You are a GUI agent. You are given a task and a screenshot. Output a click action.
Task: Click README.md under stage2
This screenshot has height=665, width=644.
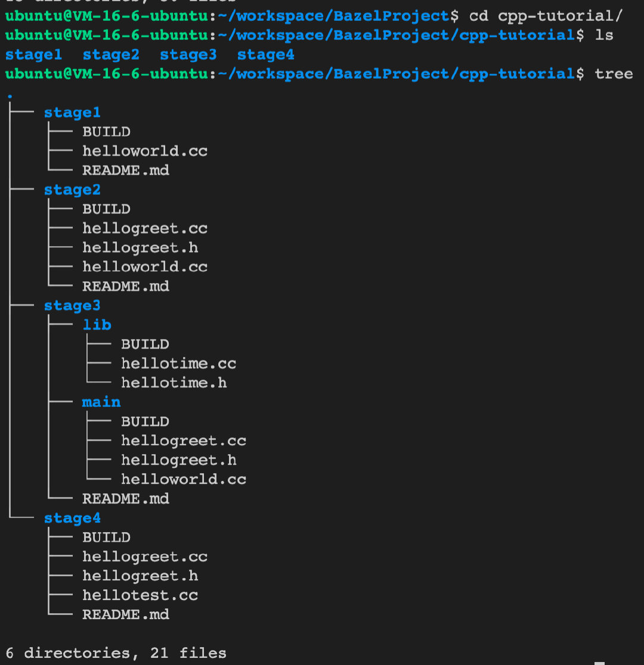(126, 286)
